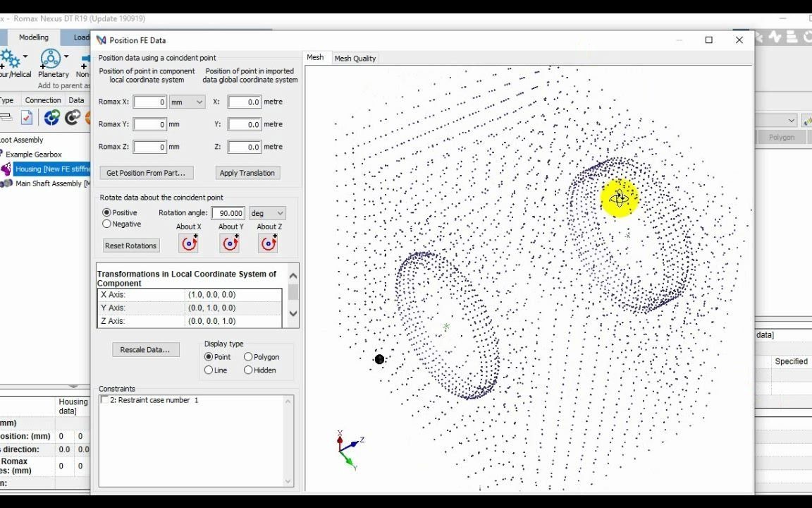The height and width of the screenshot is (508, 812).
Task: Click the imported data Z input field
Action: (245, 147)
